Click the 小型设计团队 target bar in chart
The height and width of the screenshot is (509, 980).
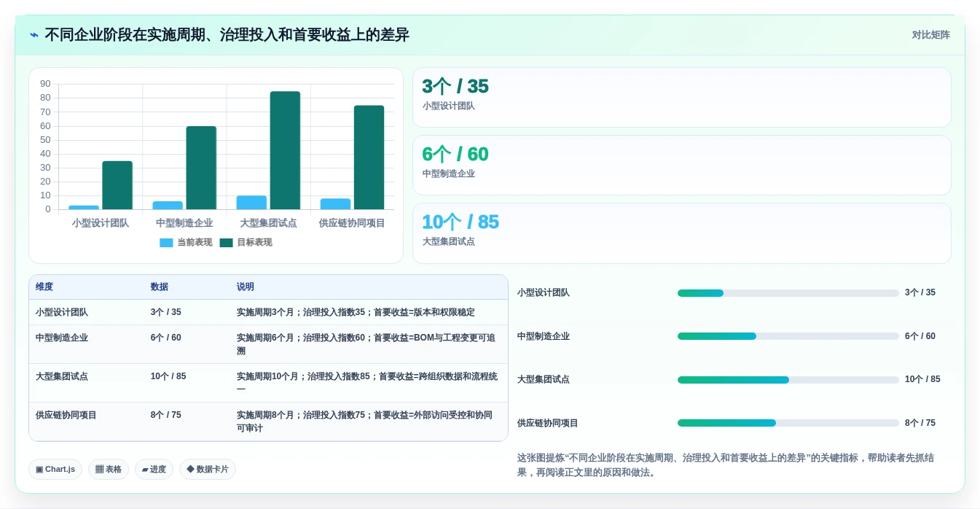pyautogui.click(x=117, y=185)
